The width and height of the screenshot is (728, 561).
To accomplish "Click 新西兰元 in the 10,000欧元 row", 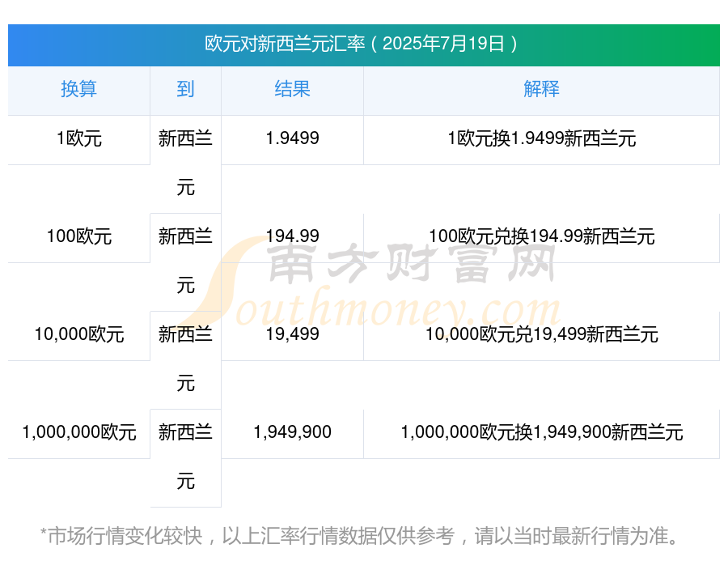I will [185, 359].
